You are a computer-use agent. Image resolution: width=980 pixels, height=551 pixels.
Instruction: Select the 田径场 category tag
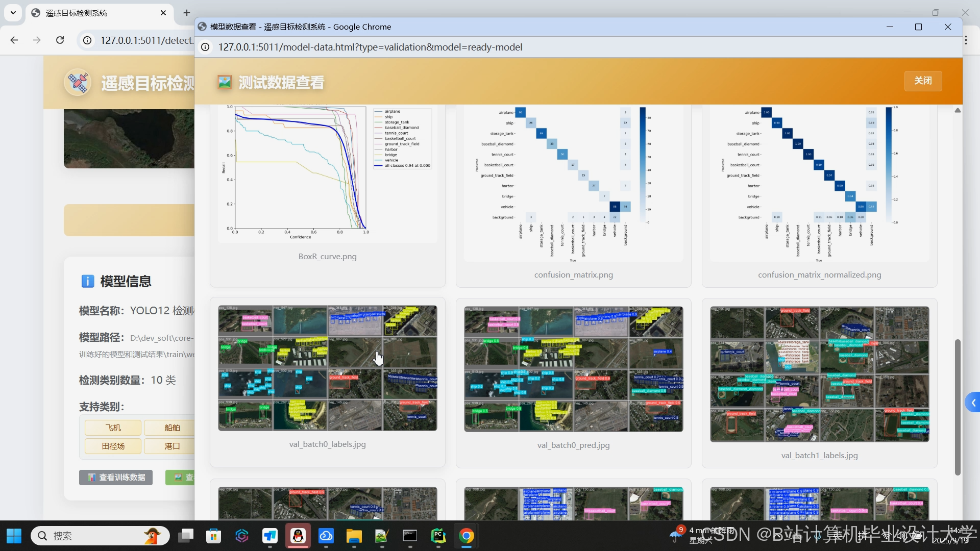click(x=113, y=446)
